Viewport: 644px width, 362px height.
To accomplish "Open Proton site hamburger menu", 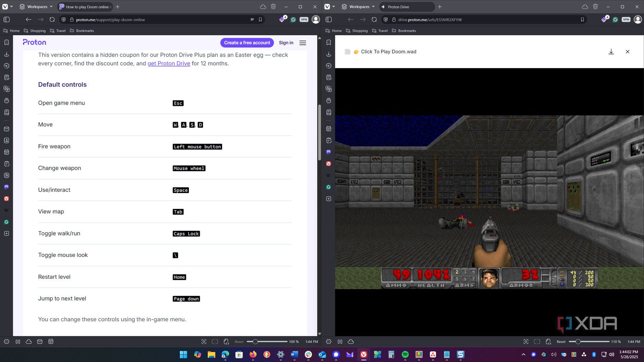I will pyautogui.click(x=303, y=42).
